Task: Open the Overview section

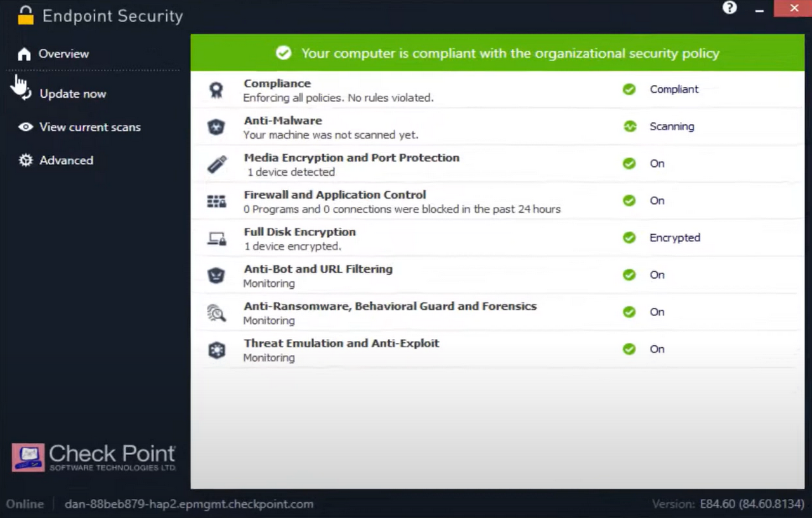Action: point(63,54)
